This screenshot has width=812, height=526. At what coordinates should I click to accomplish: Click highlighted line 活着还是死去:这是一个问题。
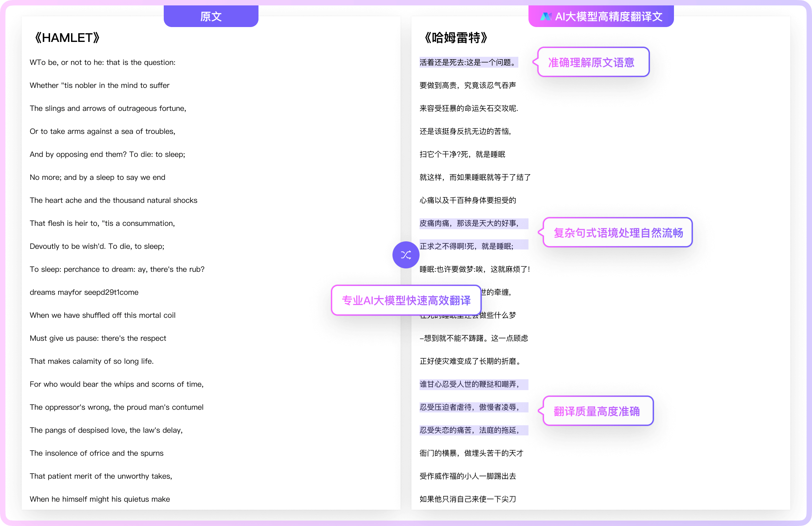[x=469, y=63]
